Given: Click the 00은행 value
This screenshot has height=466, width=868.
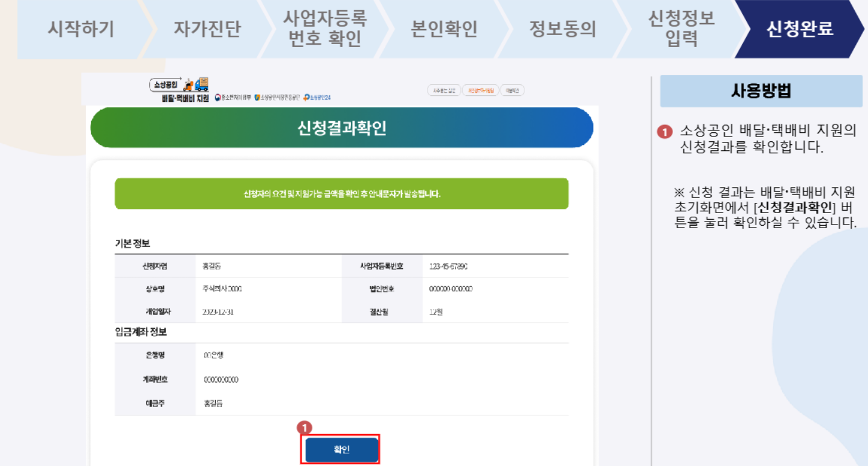Looking at the screenshot, I should tap(214, 355).
